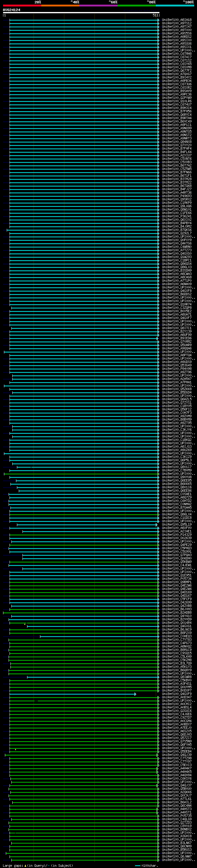This screenshot has width=197, height=868.
Task: Click the orange ~40% identity legend segment
Action: (x=60, y=6)
